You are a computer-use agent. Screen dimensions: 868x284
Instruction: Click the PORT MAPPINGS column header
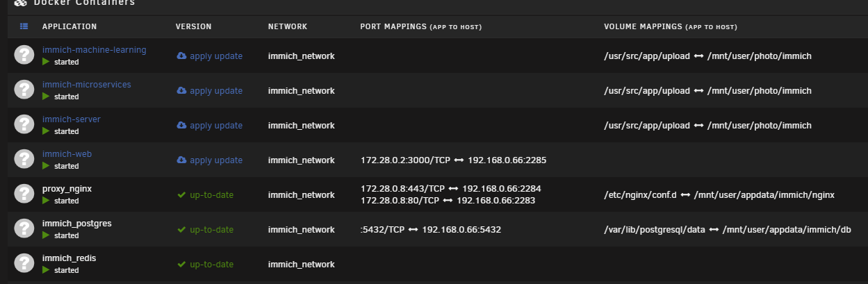click(421, 26)
